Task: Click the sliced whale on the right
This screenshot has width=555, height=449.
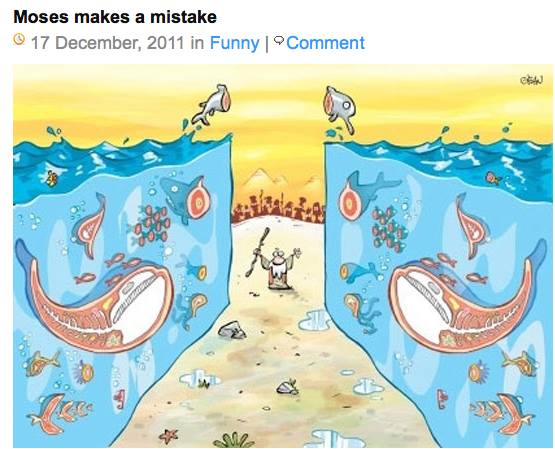Action: 467,301
